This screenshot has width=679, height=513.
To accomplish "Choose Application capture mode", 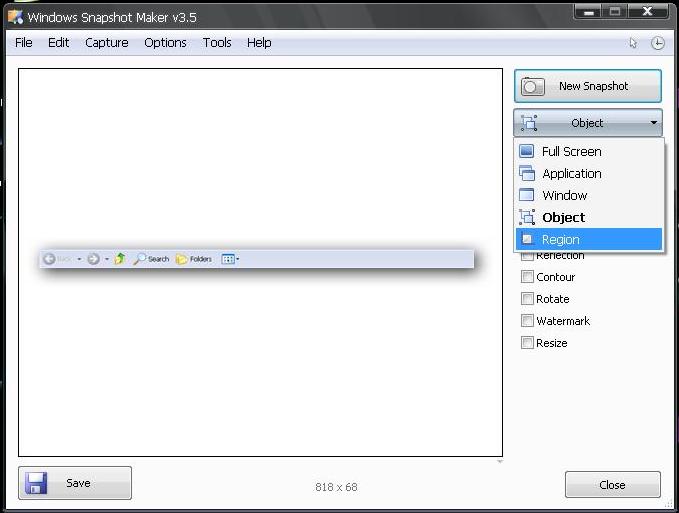I will pyautogui.click(x=589, y=174).
